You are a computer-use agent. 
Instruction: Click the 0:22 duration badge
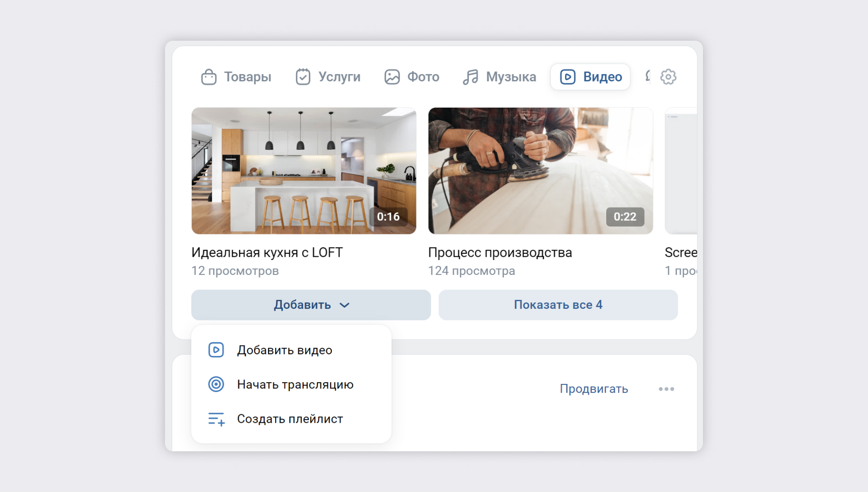pyautogui.click(x=625, y=217)
